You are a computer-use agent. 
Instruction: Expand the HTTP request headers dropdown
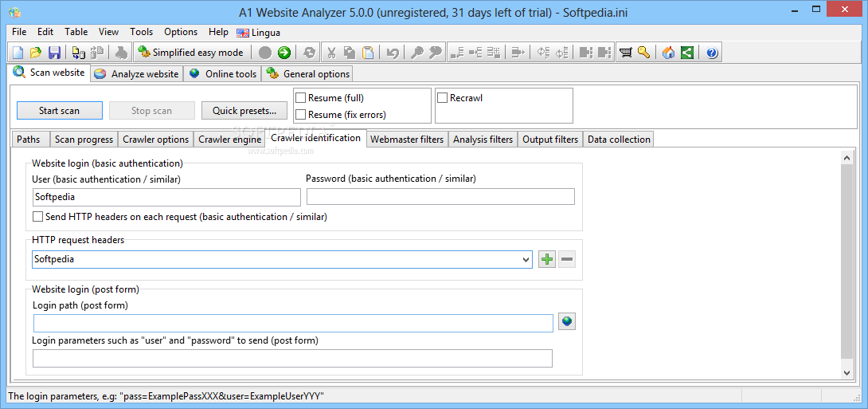point(526,259)
